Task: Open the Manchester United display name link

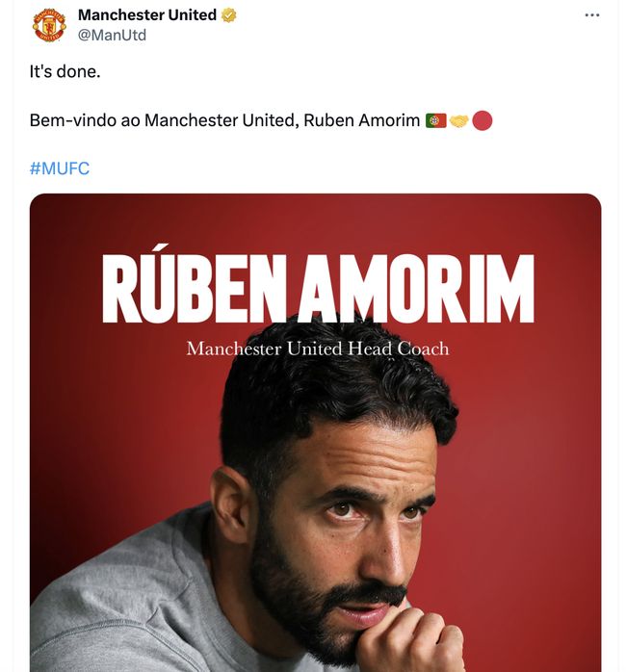Action: 146,15
